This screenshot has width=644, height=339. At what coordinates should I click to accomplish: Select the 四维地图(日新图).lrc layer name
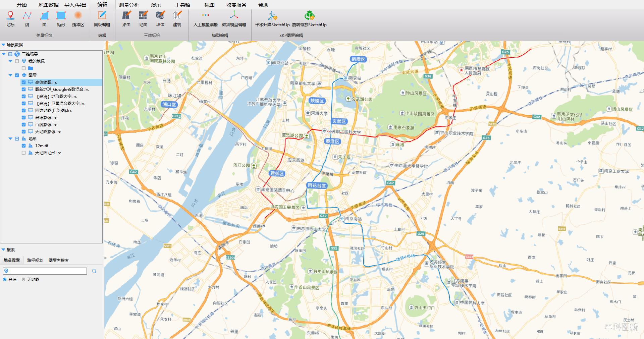pos(53,110)
